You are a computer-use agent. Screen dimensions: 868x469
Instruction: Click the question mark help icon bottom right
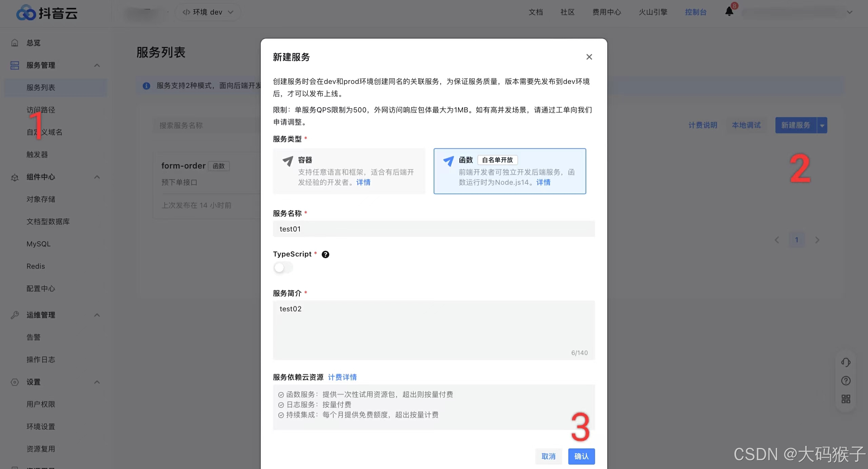click(x=846, y=381)
